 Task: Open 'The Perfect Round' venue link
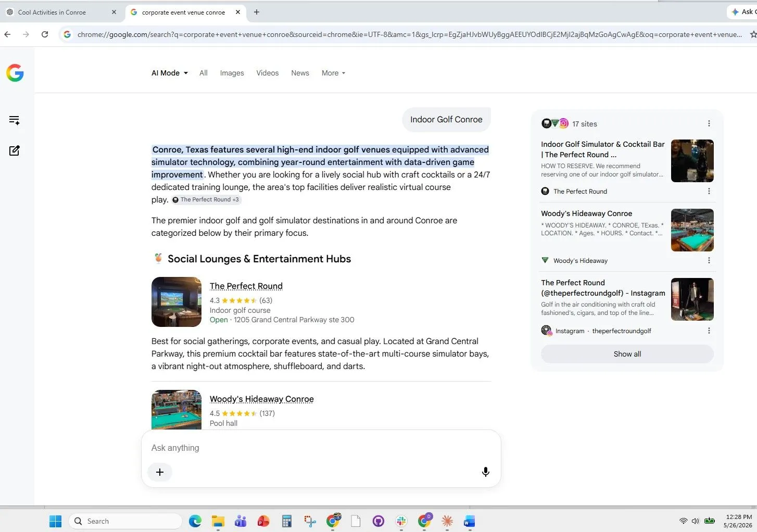(x=246, y=286)
